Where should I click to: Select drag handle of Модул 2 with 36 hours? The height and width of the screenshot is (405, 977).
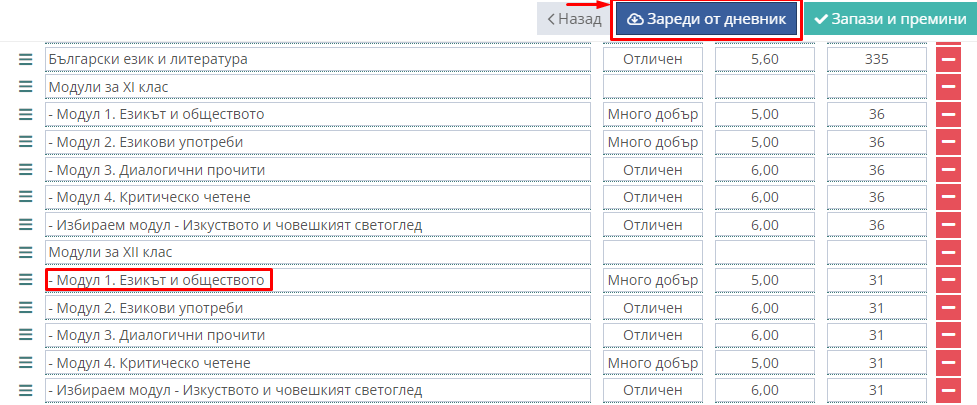25,141
